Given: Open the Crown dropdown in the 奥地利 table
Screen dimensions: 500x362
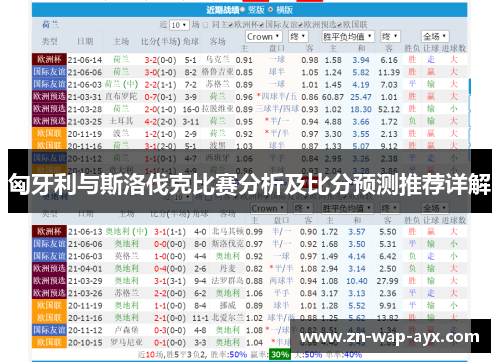Looking at the screenshot, I should 268,208.
